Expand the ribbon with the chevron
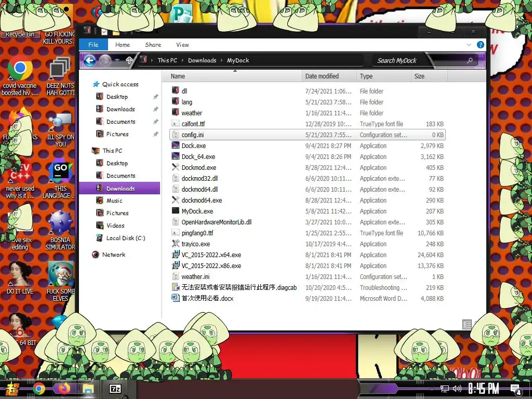The height and width of the screenshot is (399, 532). point(469,45)
